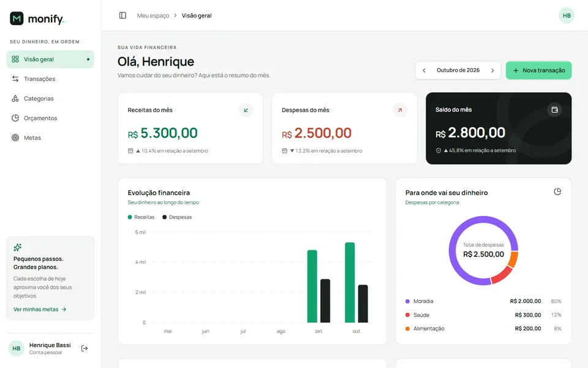Click the Moradia purple color dot
The width and height of the screenshot is (588, 368).
pos(408,301)
